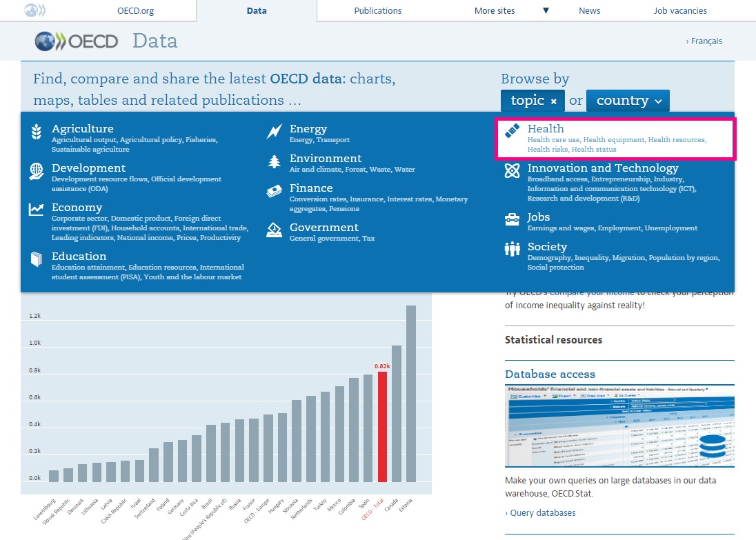Open the Economy topic
The height and width of the screenshot is (540, 756).
(x=77, y=208)
